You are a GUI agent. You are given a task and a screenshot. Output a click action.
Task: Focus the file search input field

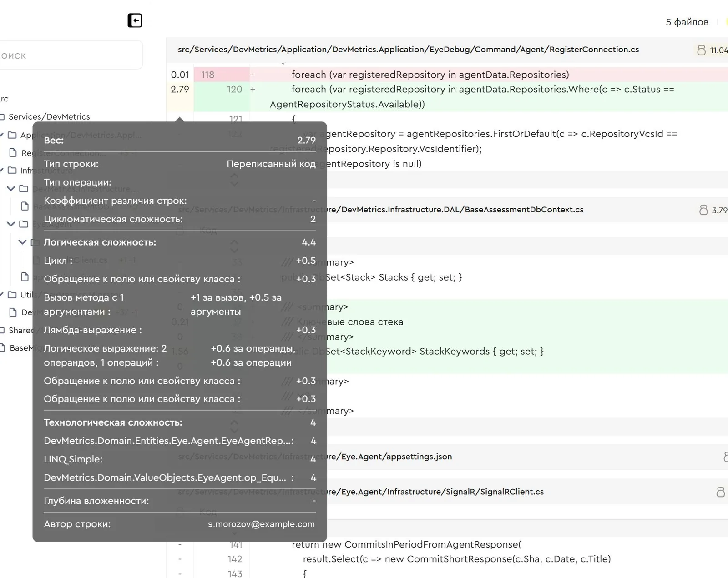pos(71,55)
